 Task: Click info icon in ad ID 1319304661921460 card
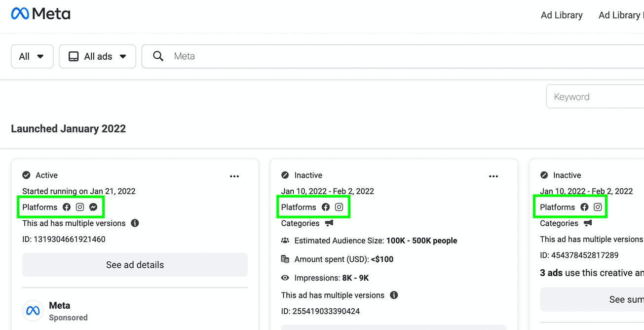pos(135,223)
